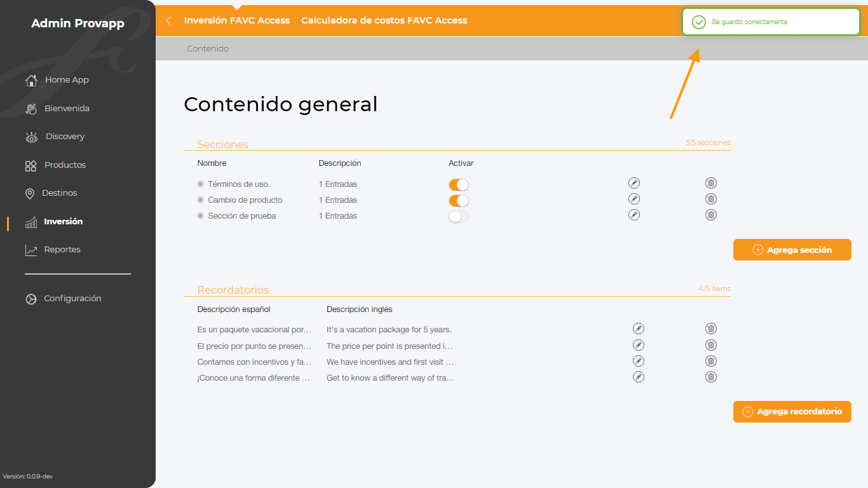
Task: Click the Admin Provapp title
Action: pyautogui.click(x=78, y=24)
